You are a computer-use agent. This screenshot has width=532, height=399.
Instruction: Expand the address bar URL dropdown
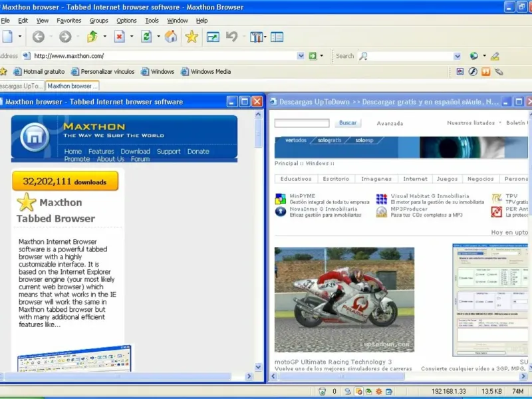[x=301, y=56]
